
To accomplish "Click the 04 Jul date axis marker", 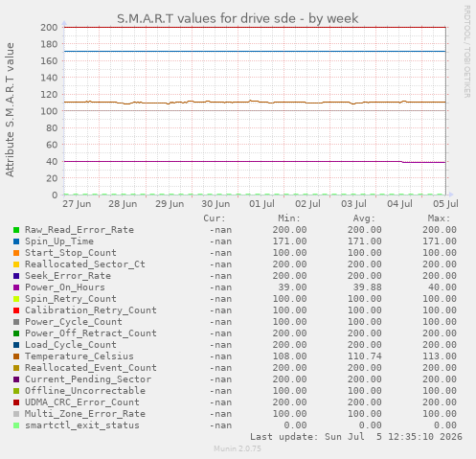I will click(x=399, y=204).
